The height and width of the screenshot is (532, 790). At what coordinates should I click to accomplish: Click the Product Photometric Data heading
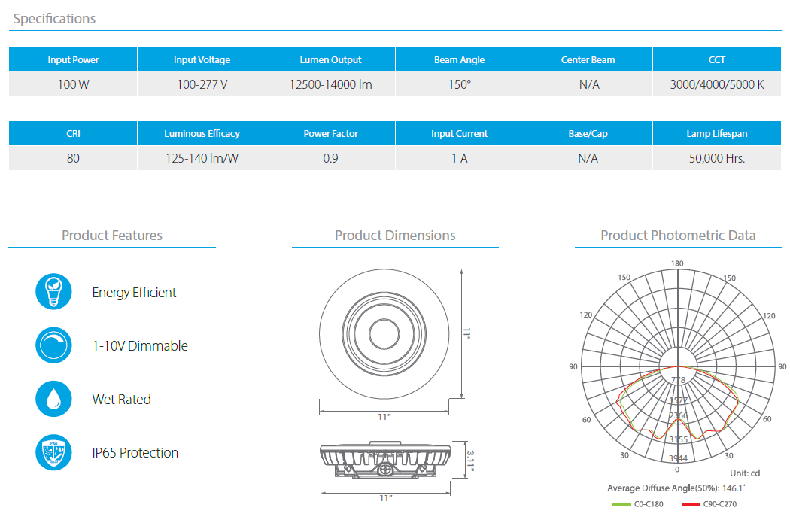click(x=677, y=236)
